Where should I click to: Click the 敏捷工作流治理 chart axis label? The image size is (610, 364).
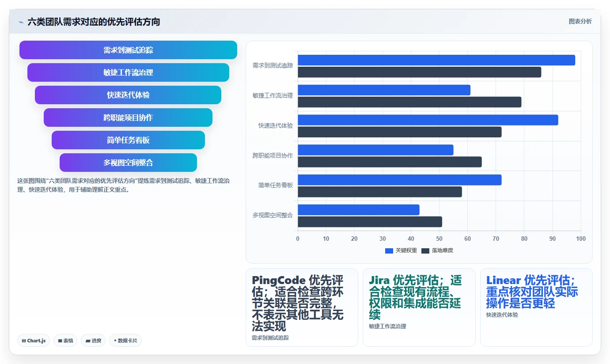pos(273,95)
